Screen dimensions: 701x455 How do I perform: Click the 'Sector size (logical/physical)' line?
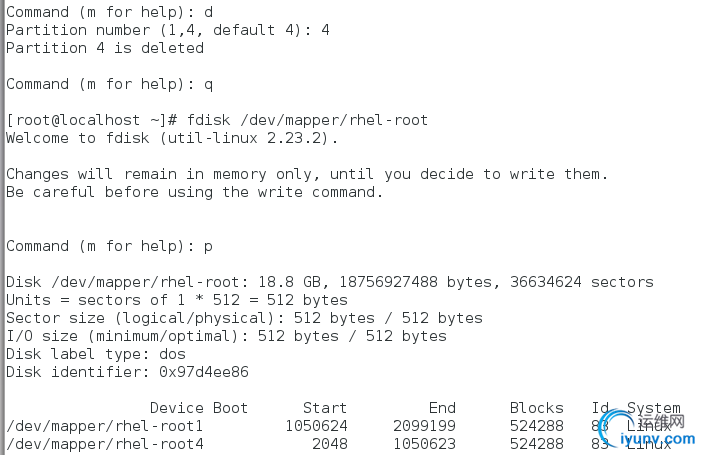tap(244, 318)
